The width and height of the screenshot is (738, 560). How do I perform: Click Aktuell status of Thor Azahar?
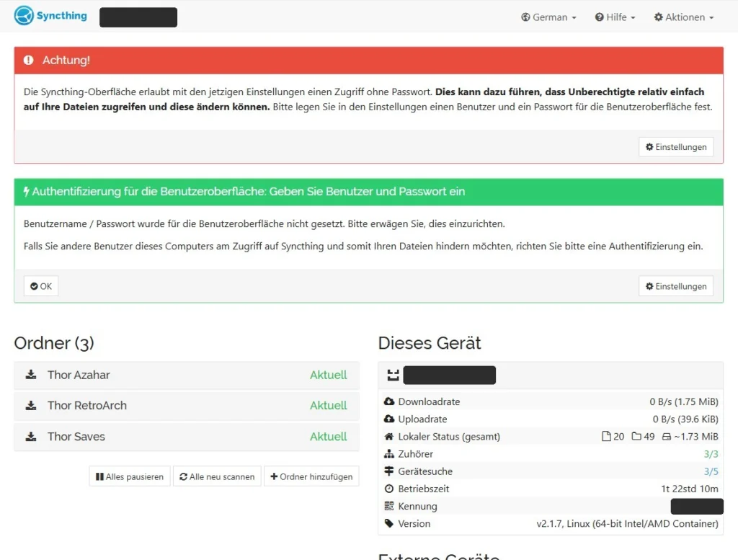[x=328, y=375]
